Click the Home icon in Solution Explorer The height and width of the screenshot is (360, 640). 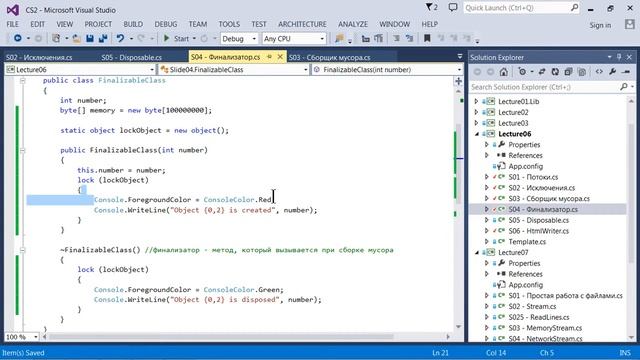coord(504,72)
